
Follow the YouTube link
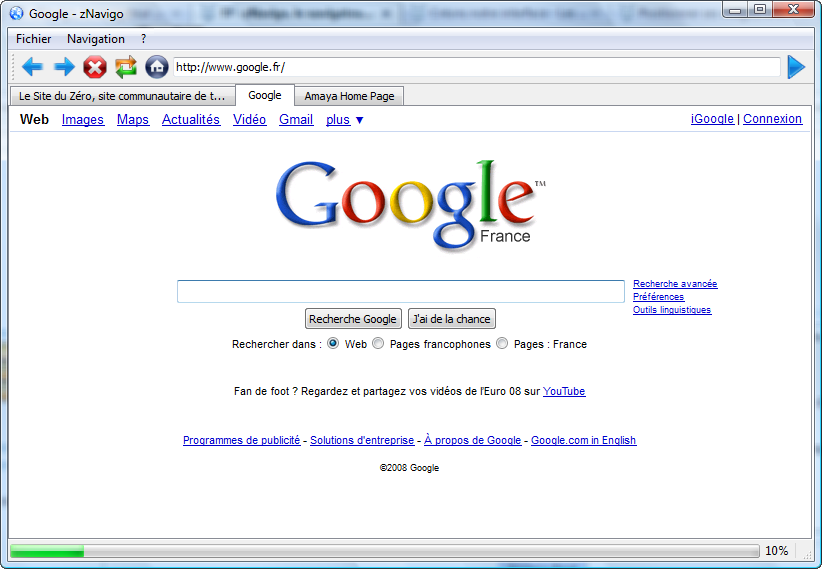tap(564, 391)
